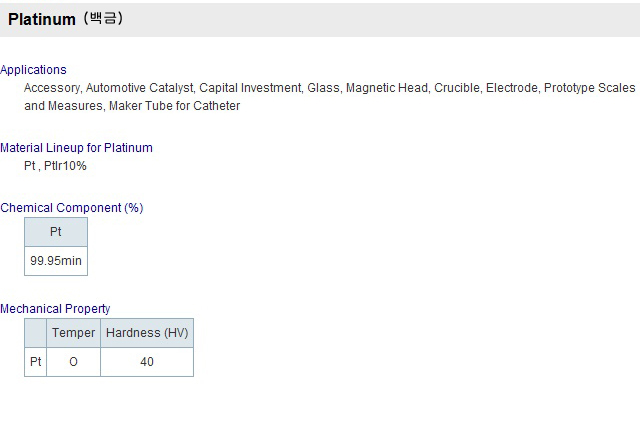The image size is (640, 425).
Task: Click the Platinum page heading
Action: click(42, 19)
